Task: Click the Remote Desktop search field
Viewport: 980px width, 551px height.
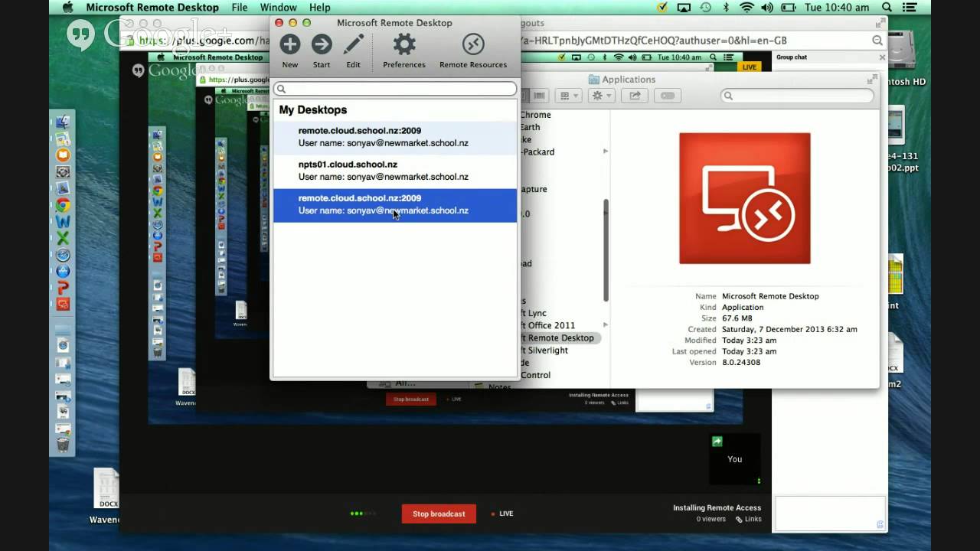Action: tap(395, 89)
